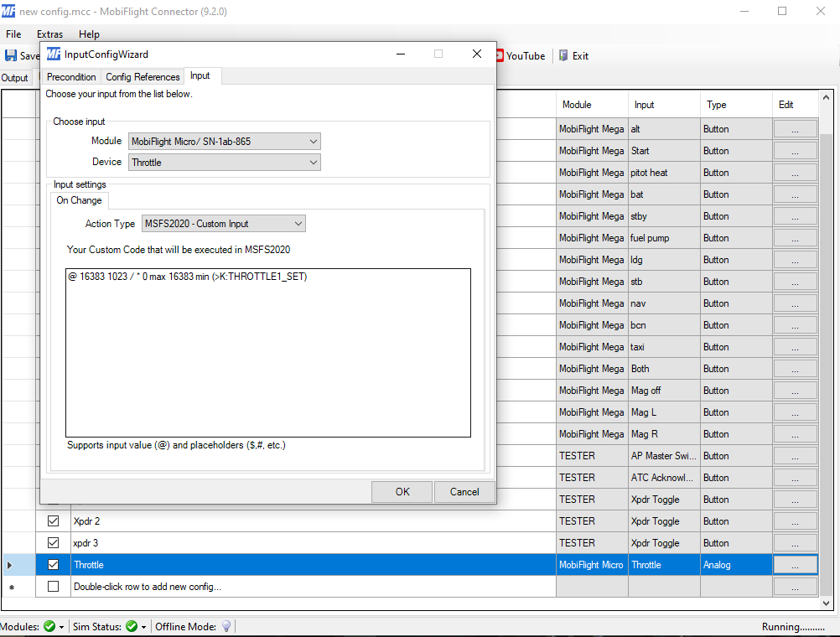Click the 'Xpdr 2' description cell
The image size is (840, 637).
coord(314,520)
